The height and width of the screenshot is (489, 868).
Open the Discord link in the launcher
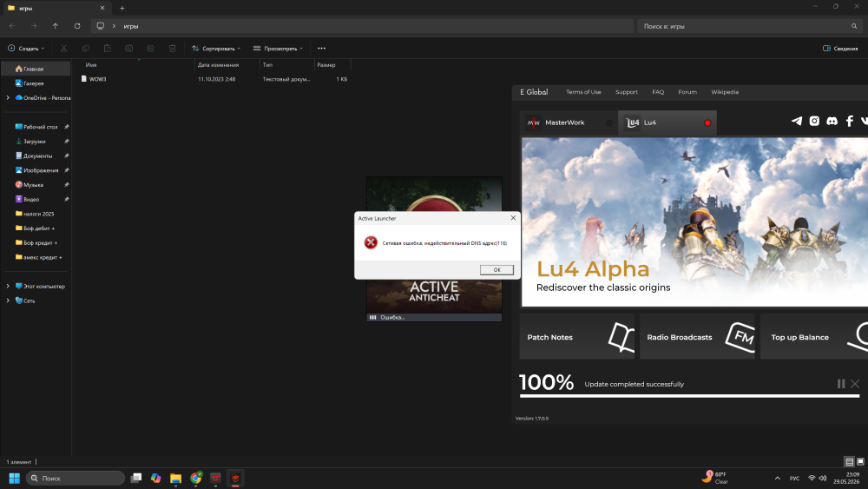point(832,121)
